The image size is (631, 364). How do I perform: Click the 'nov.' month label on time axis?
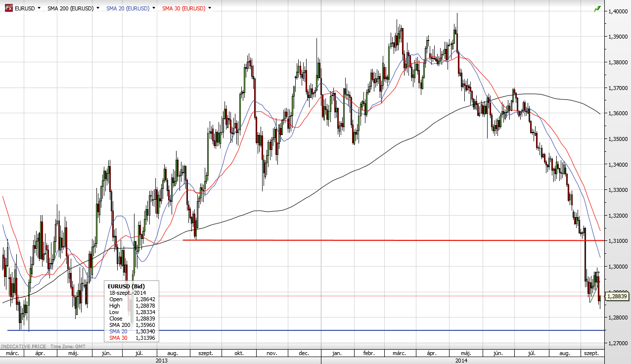(x=272, y=353)
